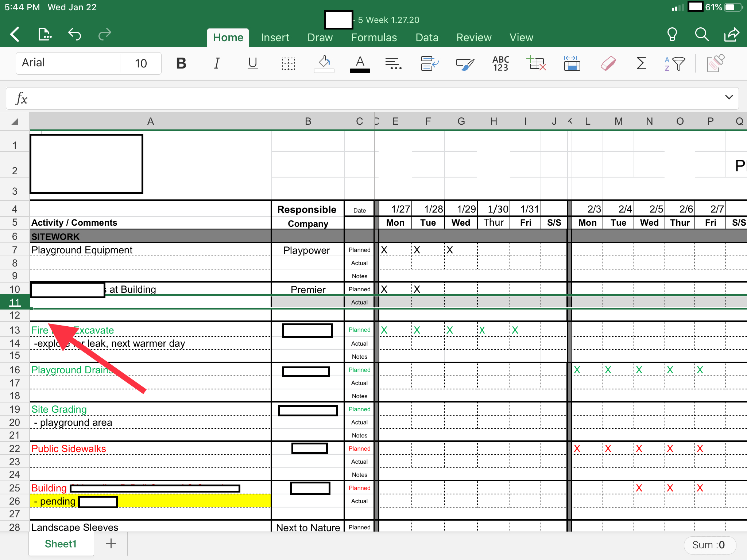This screenshot has height=560, width=747.
Task: Tap the Undo arrow icon
Action: click(x=74, y=35)
